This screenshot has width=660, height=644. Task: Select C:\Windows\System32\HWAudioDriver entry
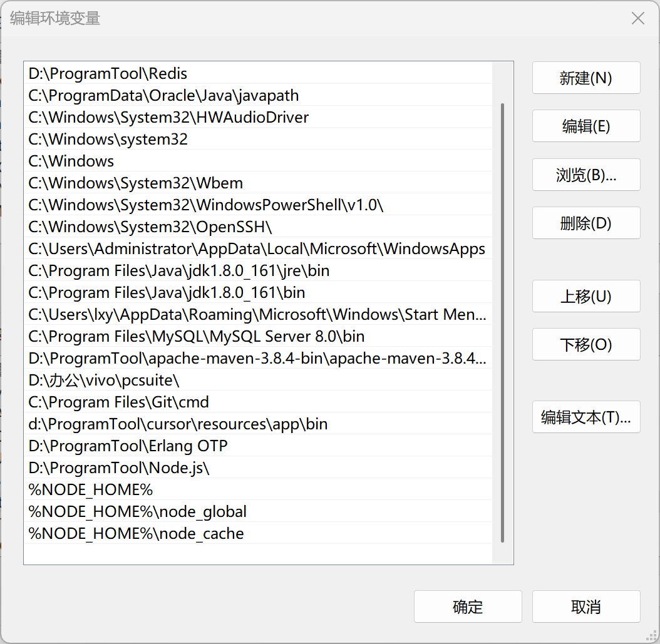(x=258, y=117)
